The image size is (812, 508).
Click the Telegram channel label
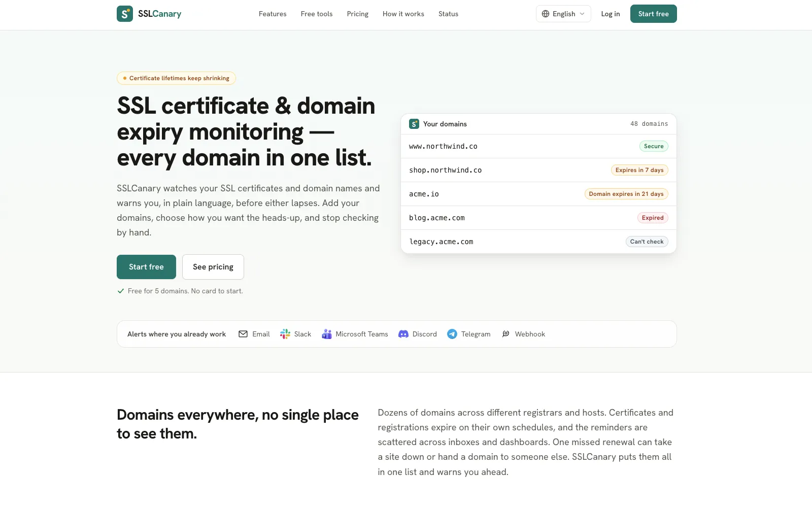[x=476, y=334]
